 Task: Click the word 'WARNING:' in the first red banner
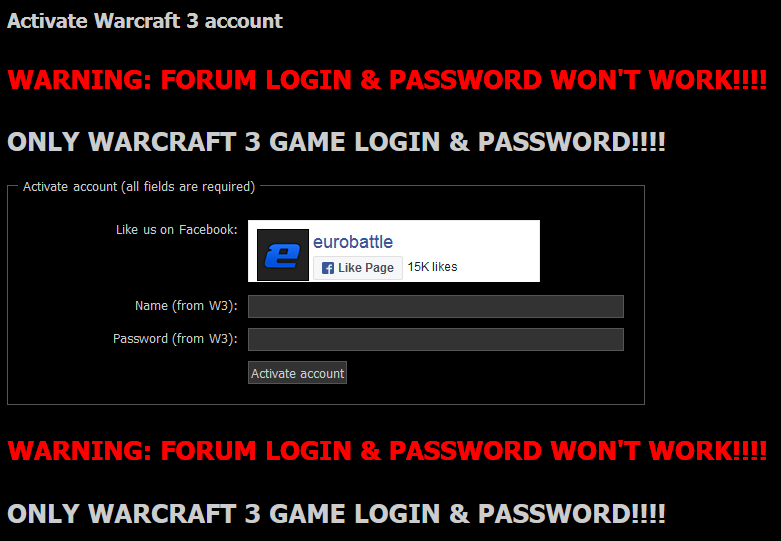pos(80,80)
